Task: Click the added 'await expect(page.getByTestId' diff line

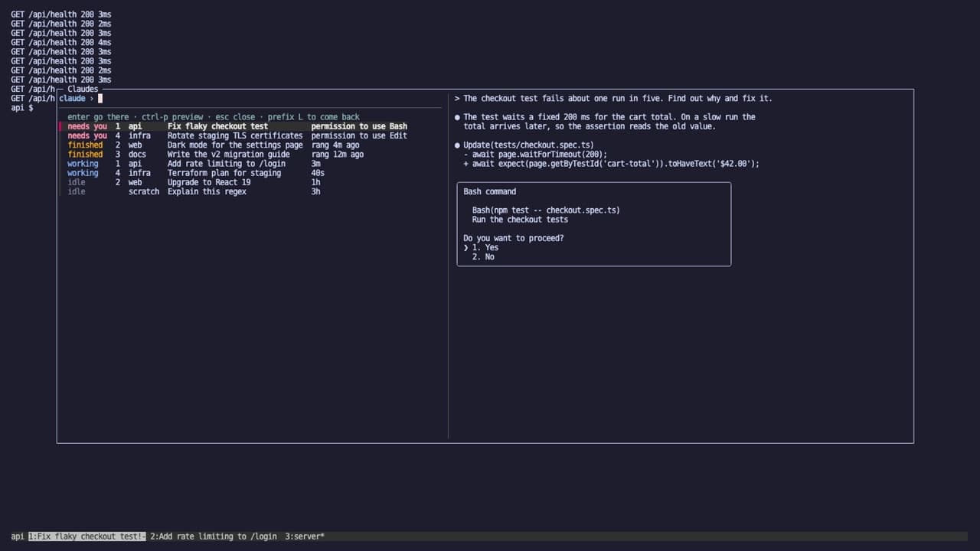Action: (x=611, y=163)
